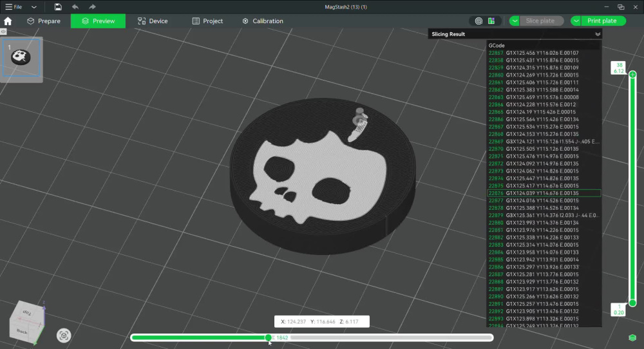Click layer 1 height 0.20 label
This screenshot has width=644, height=349.
tap(618, 310)
